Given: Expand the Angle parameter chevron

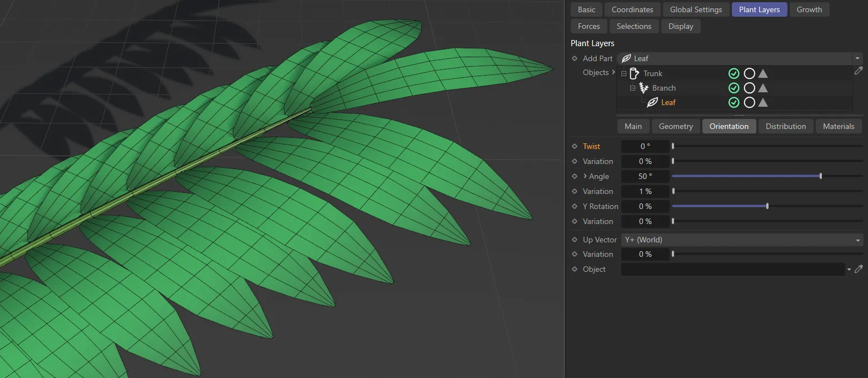Looking at the screenshot, I should pyautogui.click(x=585, y=176).
